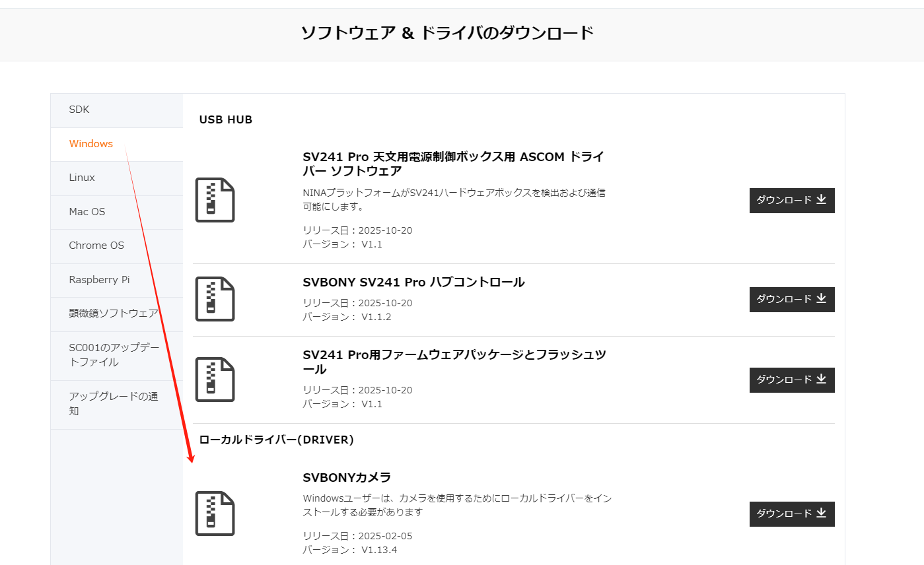Download the SV241 Pro ASCOM driver software
The height and width of the screenshot is (565, 924).
(791, 201)
